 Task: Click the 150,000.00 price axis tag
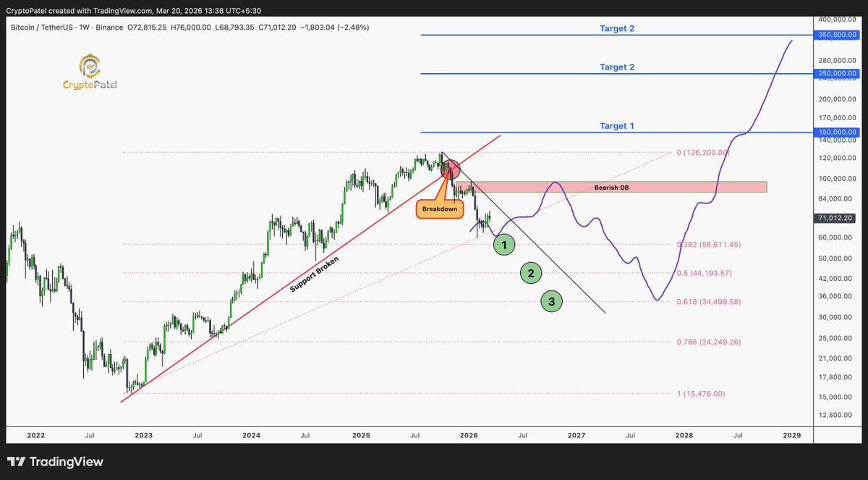click(x=838, y=132)
